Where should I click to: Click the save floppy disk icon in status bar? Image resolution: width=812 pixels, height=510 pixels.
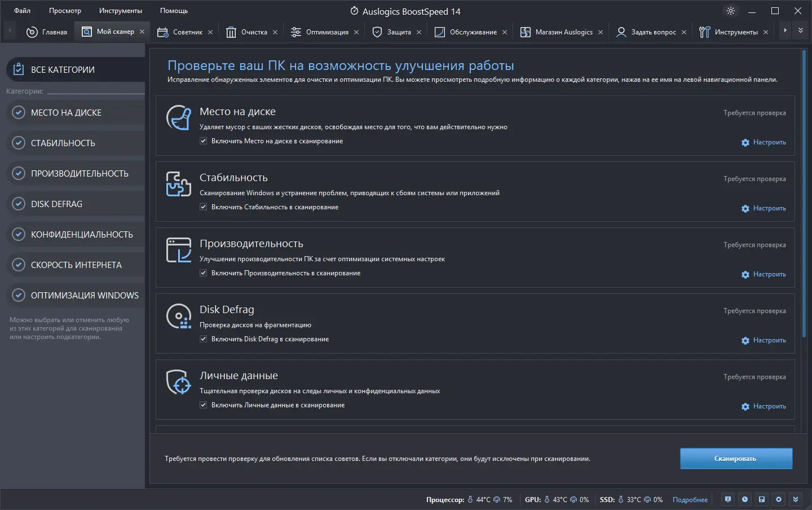click(761, 499)
